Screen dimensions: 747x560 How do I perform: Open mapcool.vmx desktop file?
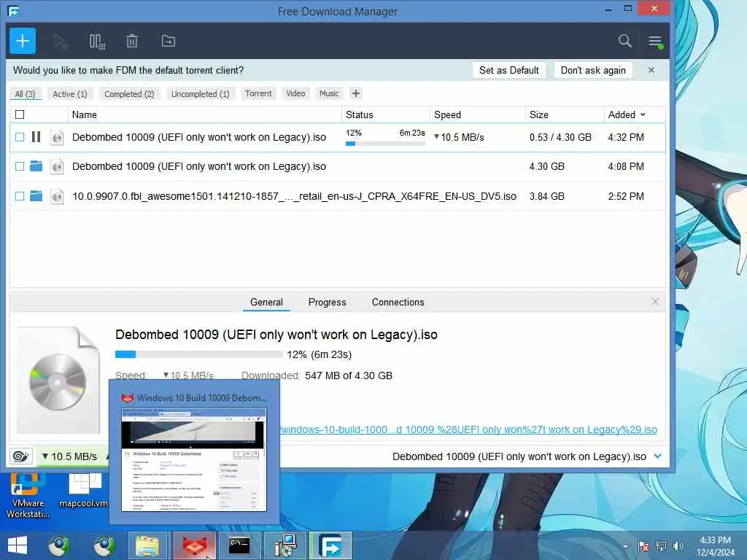[x=85, y=491]
